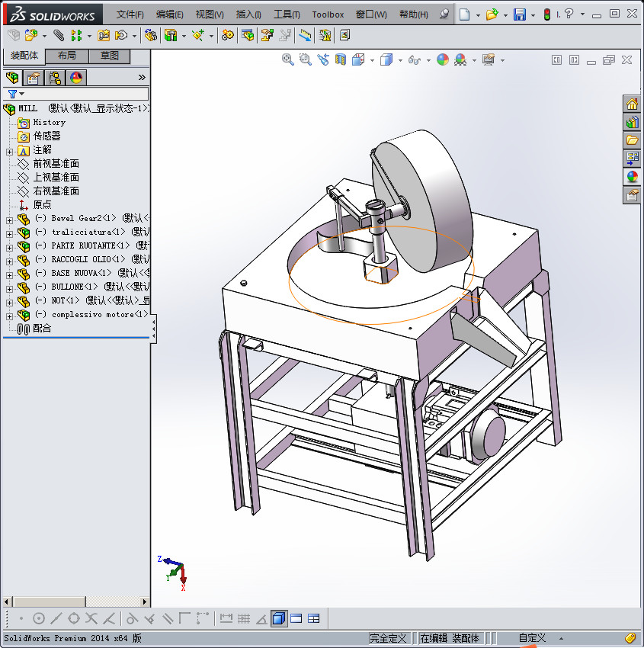Click the New Motion Study gears icon
The width and height of the screenshot is (644, 648).
(x=227, y=35)
